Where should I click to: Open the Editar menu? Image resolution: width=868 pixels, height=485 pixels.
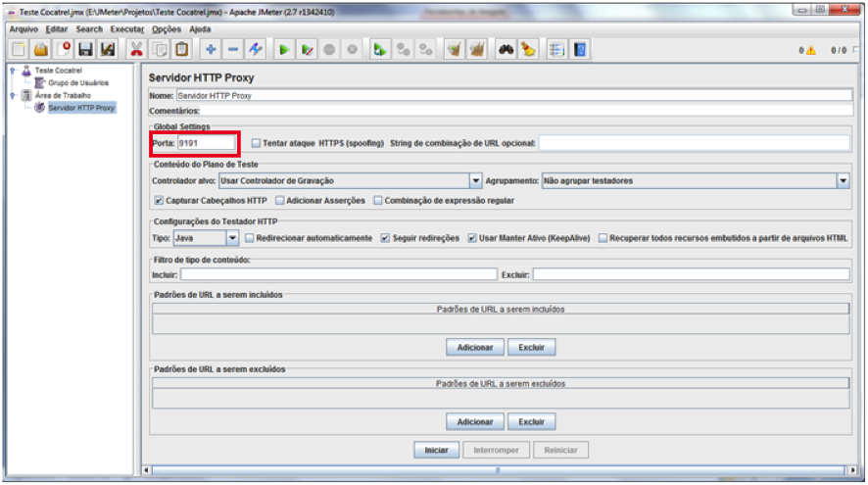coord(57,28)
